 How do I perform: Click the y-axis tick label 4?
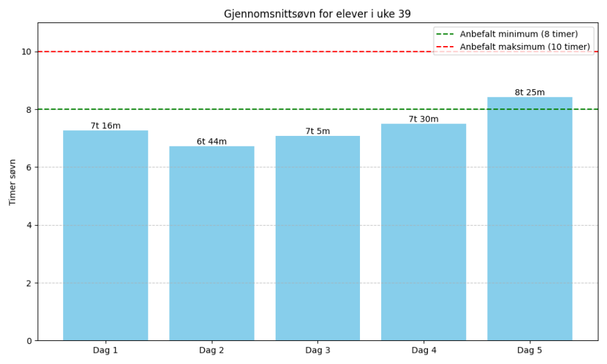click(x=29, y=225)
